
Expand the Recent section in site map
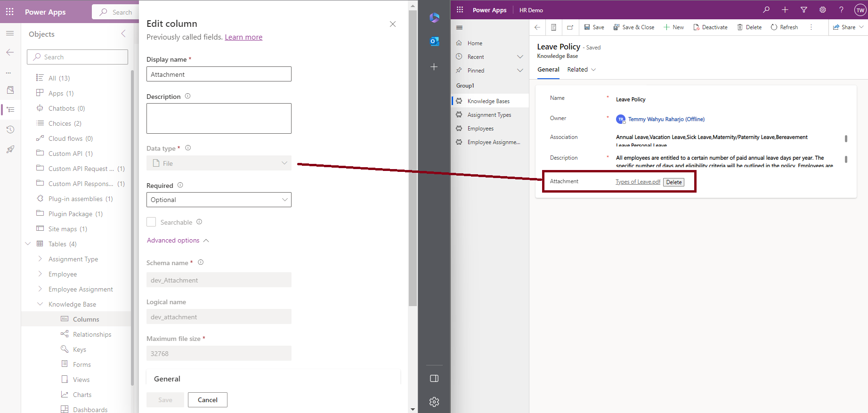click(520, 57)
